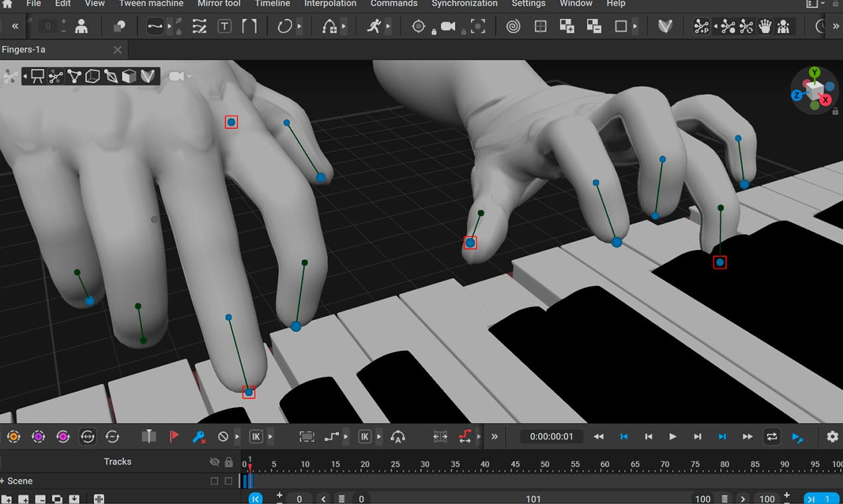Select the spiral trajectory icon in toolbar

(x=512, y=27)
